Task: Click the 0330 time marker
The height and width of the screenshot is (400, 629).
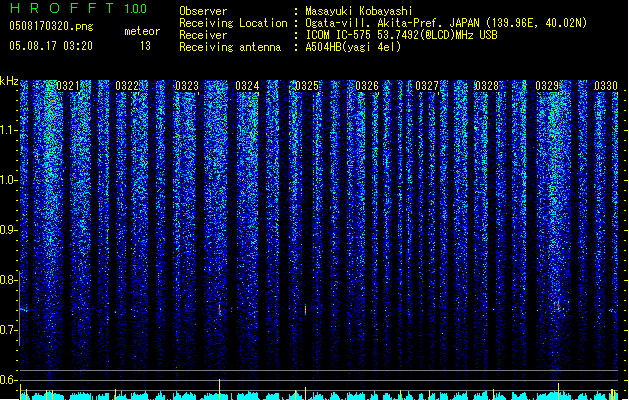Action: [x=606, y=86]
